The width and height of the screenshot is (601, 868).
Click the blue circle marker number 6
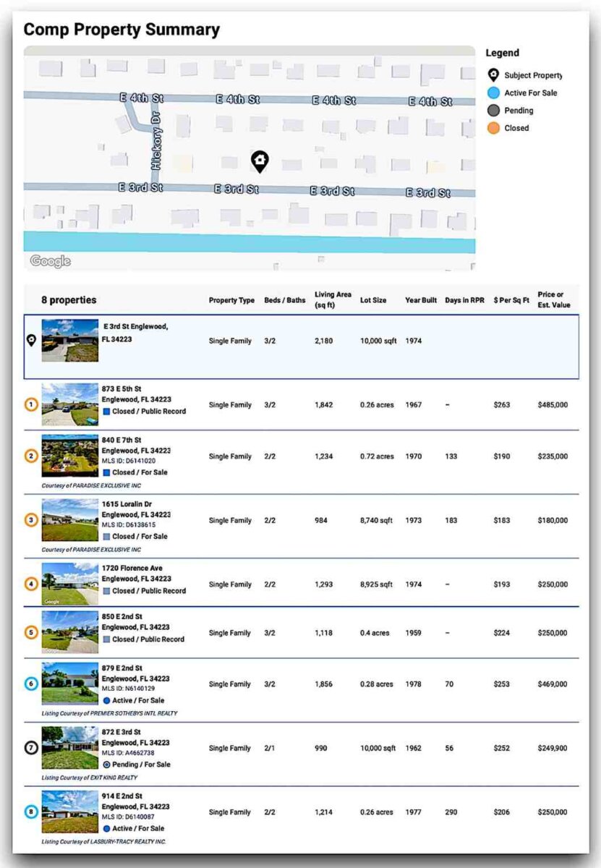point(31,684)
